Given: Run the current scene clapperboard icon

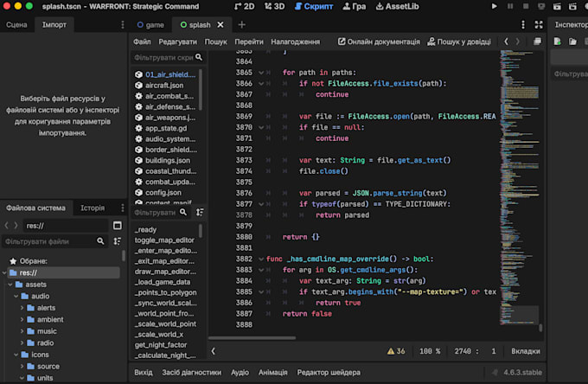Looking at the screenshot, I should click(557, 6).
